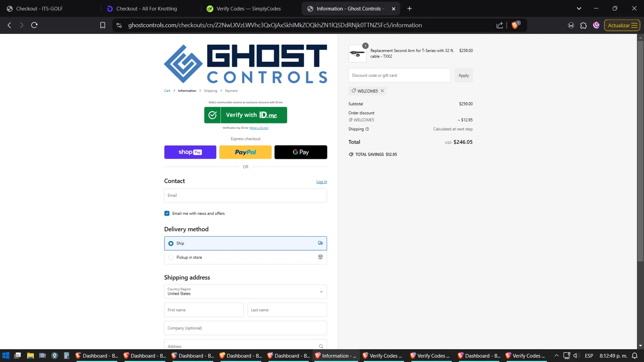The height and width of the screenshot is (362, 644).
Task: Click Apply discount button
Action: pyautogui.click(x=464, y=75)
